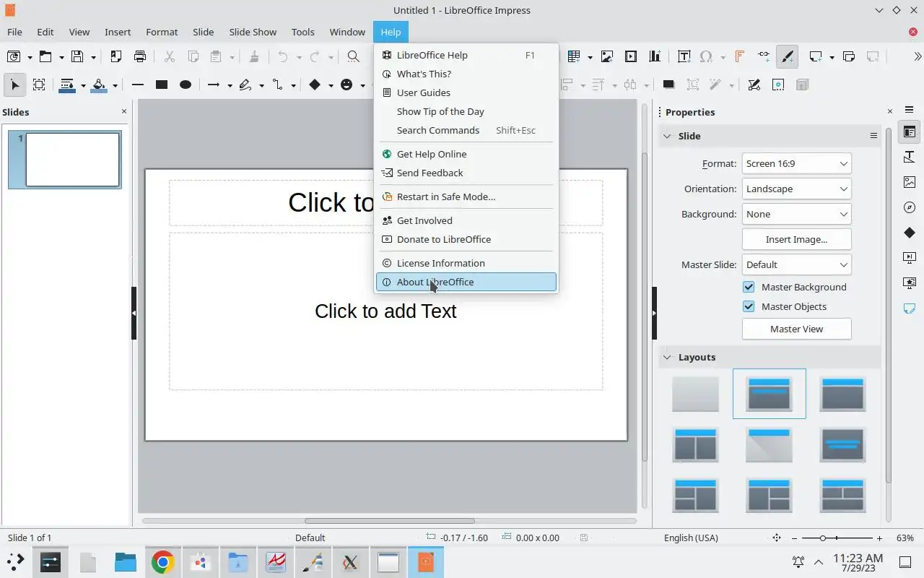
Task: Click the Zoom magnifier icon in toolbar
Action: [353, 56]
